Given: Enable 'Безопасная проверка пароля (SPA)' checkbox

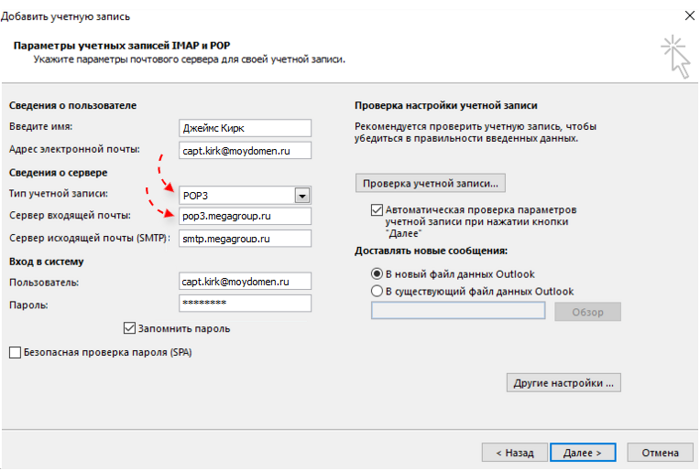Looking at the screenshot, I should (x=15, y=352).
